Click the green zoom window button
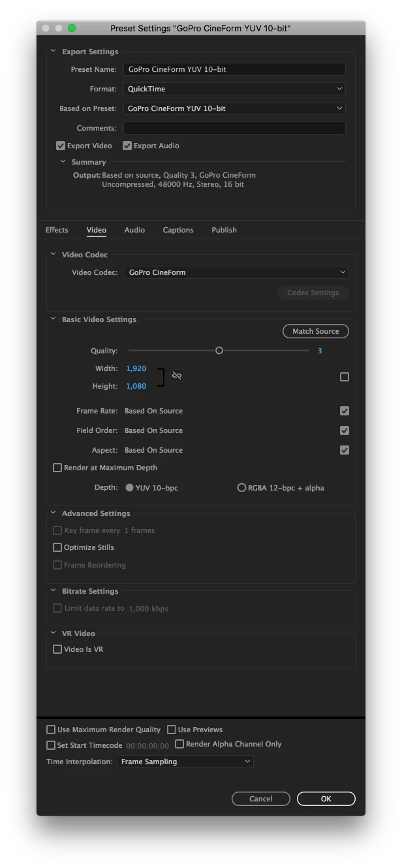This screenshot has height=868, width=402. click(72, 28)
